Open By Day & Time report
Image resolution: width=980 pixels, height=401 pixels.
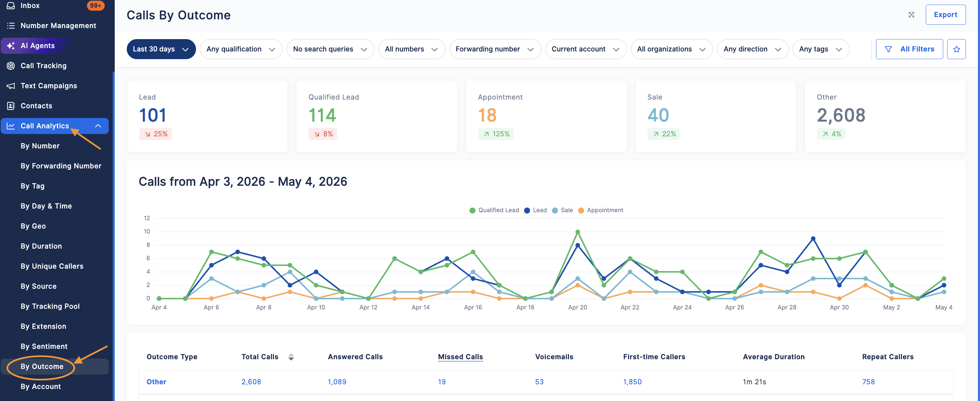[46, 206]
